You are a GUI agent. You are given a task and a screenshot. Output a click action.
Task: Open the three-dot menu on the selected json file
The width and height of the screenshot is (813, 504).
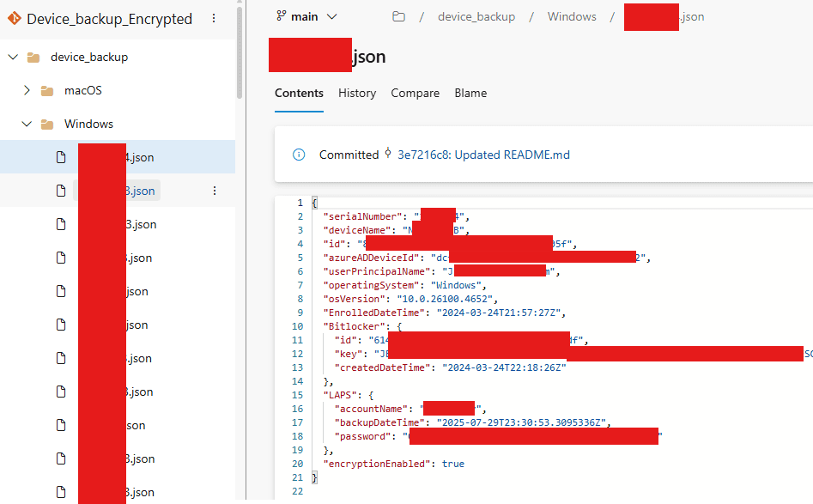214,190
